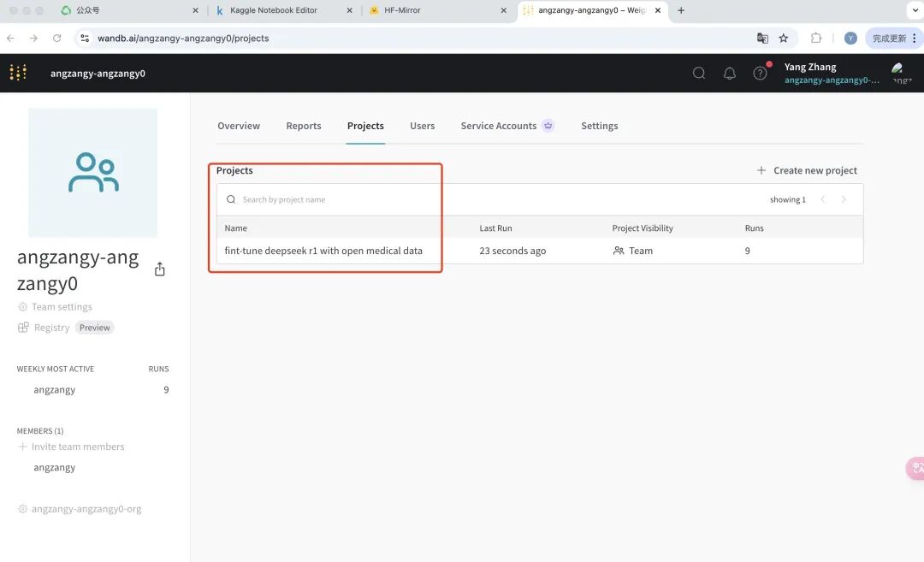This screenshot has width=924, height=562.
Task: Open project fint-tune deepseek r1 with open medical data
Action: [323, 251]
